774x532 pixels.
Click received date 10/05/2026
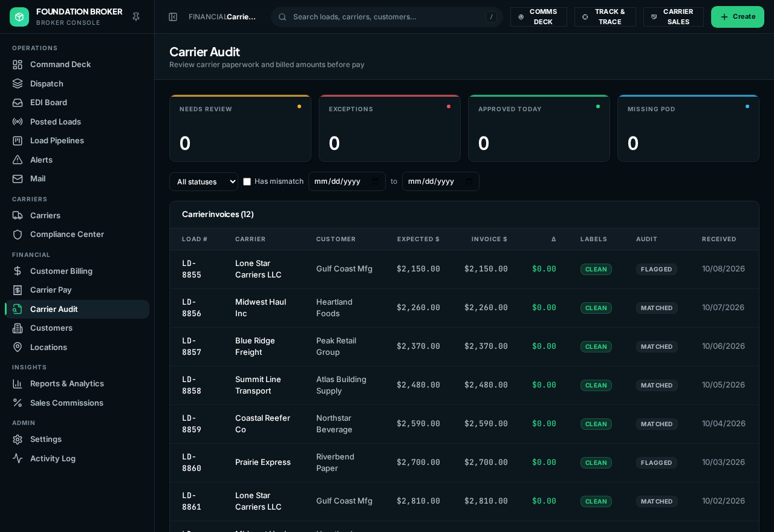coord(724,385)
